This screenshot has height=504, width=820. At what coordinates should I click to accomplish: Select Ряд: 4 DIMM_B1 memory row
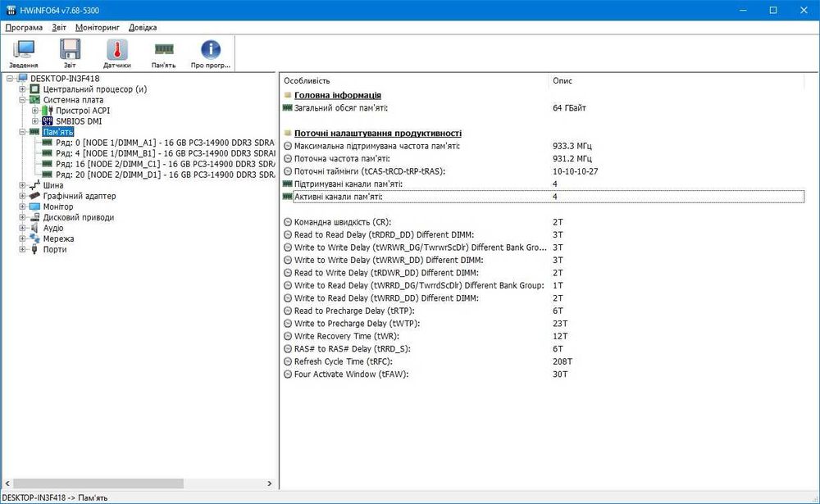tap(166, 153)
